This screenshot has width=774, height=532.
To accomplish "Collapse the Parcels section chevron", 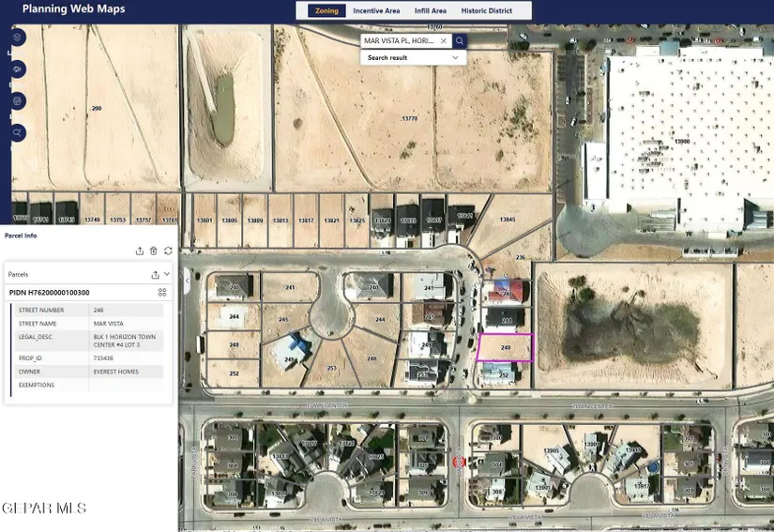I will coord(167,274).
